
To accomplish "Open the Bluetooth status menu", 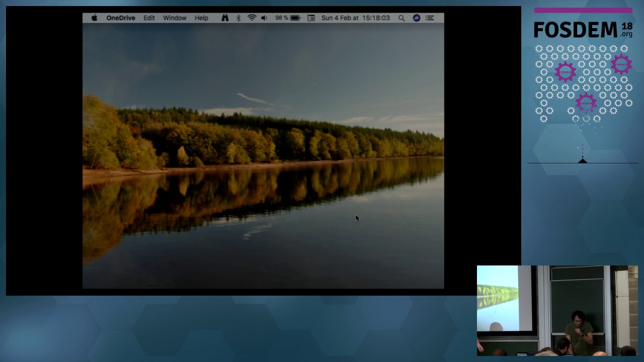I will tap(238, 18).
